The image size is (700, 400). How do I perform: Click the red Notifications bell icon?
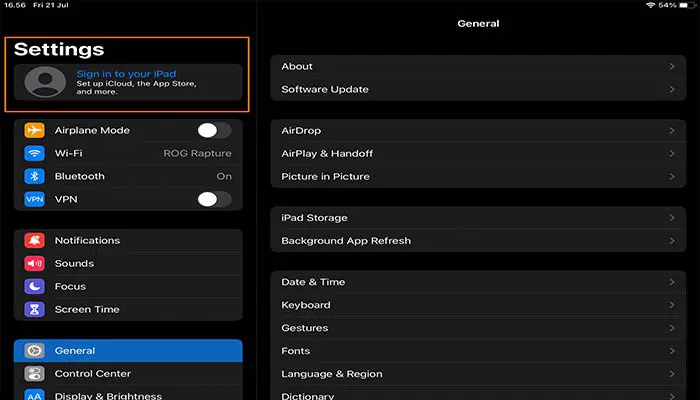36,241
